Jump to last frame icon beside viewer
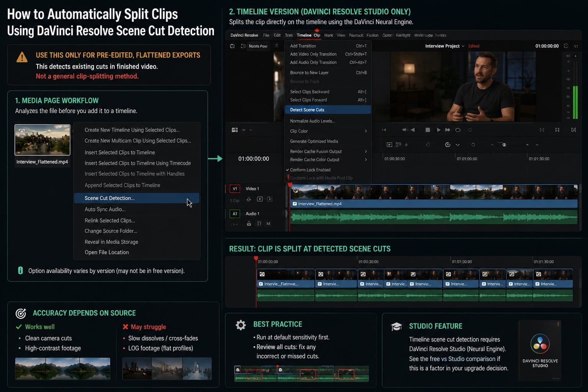 click(x=573, y=130)
